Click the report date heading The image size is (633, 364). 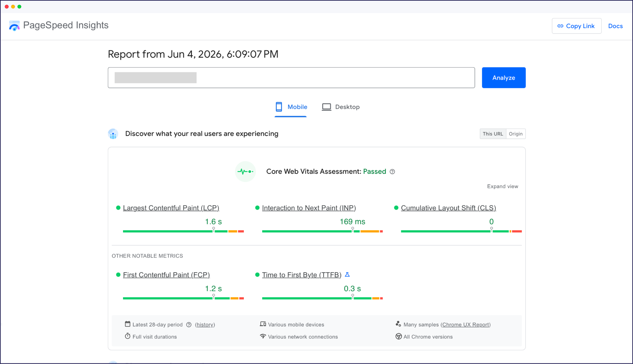pyautogui.click(x=193, y=54)
